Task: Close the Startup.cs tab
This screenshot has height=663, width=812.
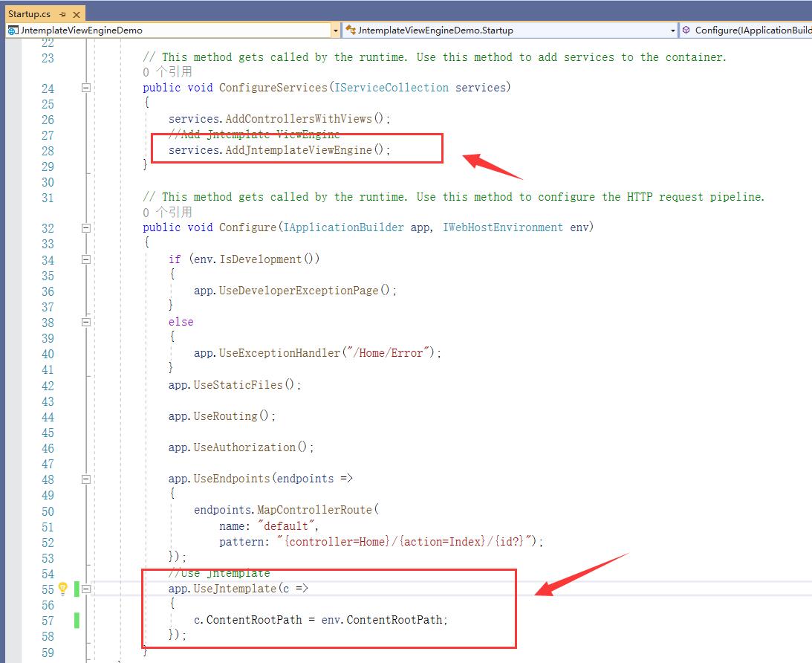Action: 76,15
